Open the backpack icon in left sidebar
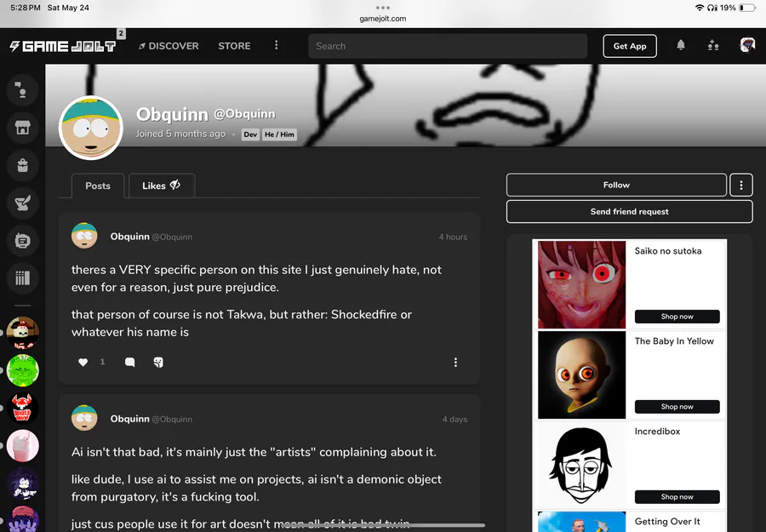 click(x=22, y=166)
